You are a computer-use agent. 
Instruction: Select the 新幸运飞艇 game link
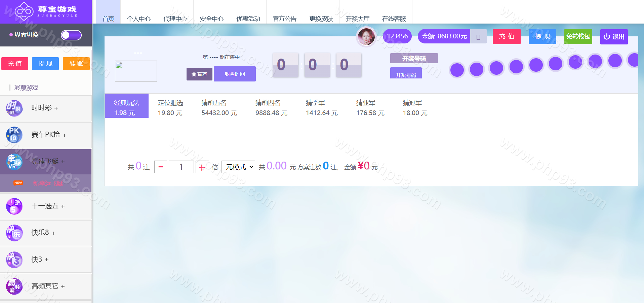click(x=48, y=183)
